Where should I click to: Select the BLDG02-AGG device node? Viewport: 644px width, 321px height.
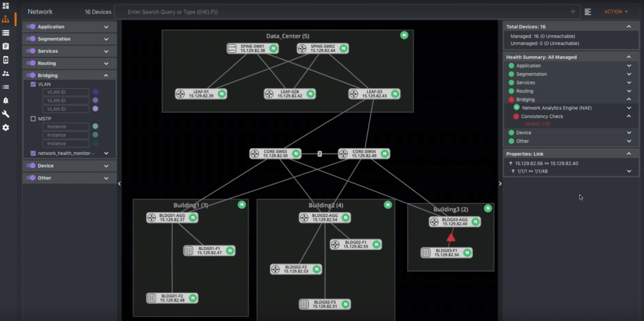pyautogui.click(x=325, y=217)
